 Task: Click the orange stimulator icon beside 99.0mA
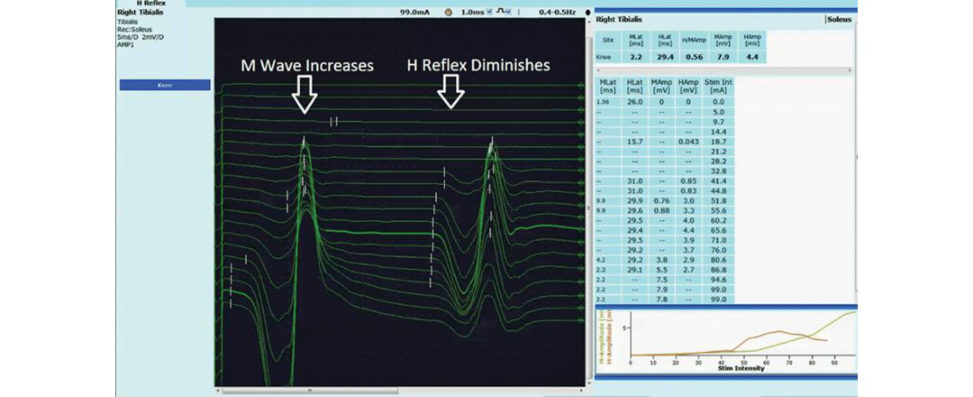click(x=449, y=12)
